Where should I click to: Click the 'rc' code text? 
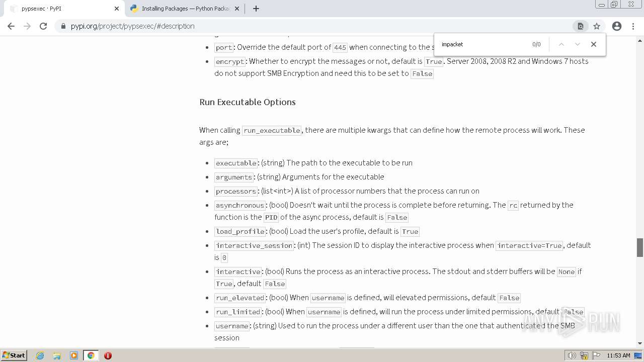tap(513, 205)
